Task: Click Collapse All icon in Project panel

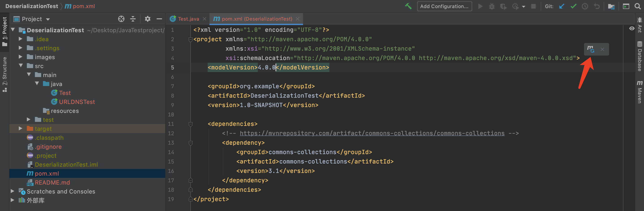Action: pyautogui.click(x=133, y=19)
